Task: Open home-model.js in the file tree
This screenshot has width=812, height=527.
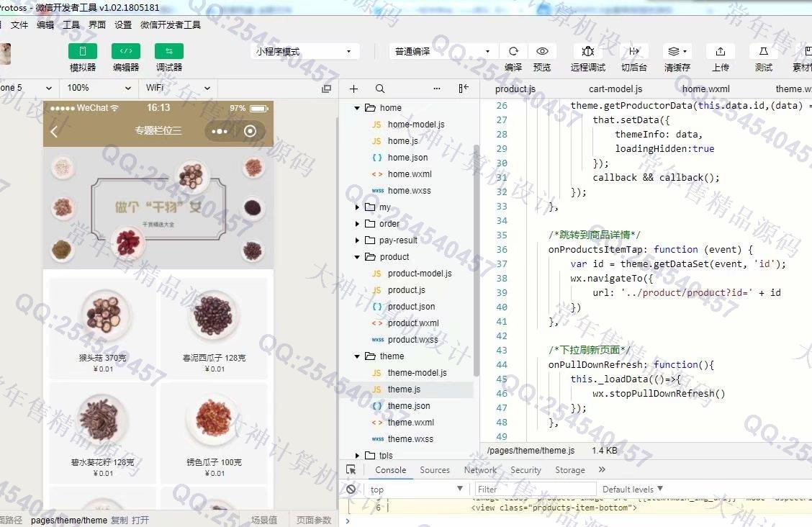Action: point(416,125)
